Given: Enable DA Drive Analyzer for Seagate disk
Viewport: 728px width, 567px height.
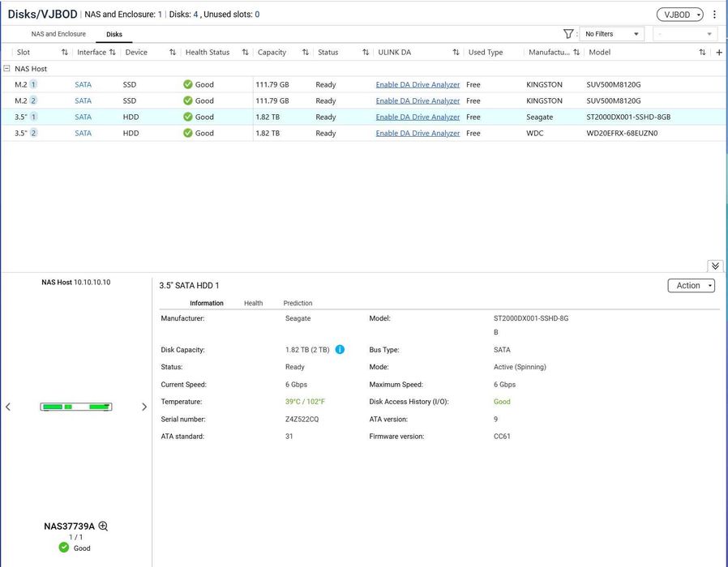Looking at the screenshot, I should coord(418,117).
